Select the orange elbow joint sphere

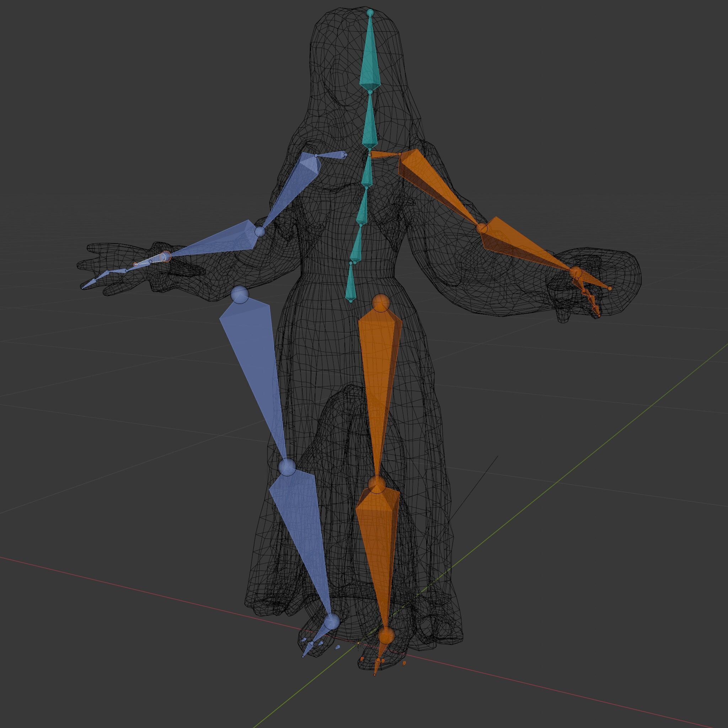click(x=482, y=228)
